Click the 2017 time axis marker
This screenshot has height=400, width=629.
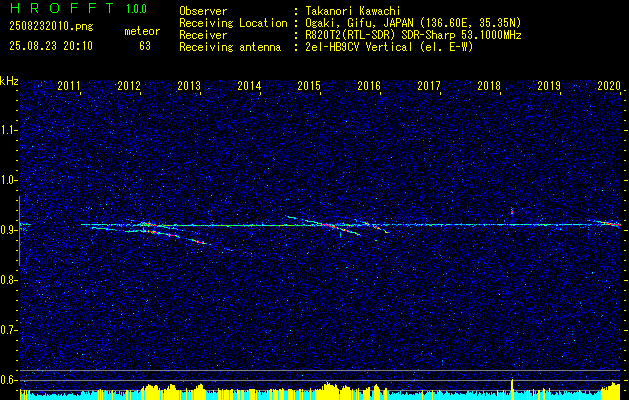pyautogui.click(x=429, y=85)
